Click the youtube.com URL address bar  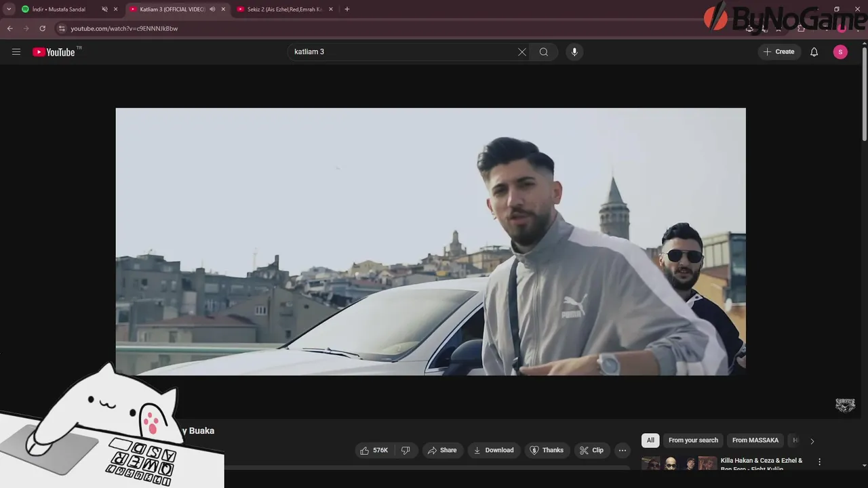124,28
